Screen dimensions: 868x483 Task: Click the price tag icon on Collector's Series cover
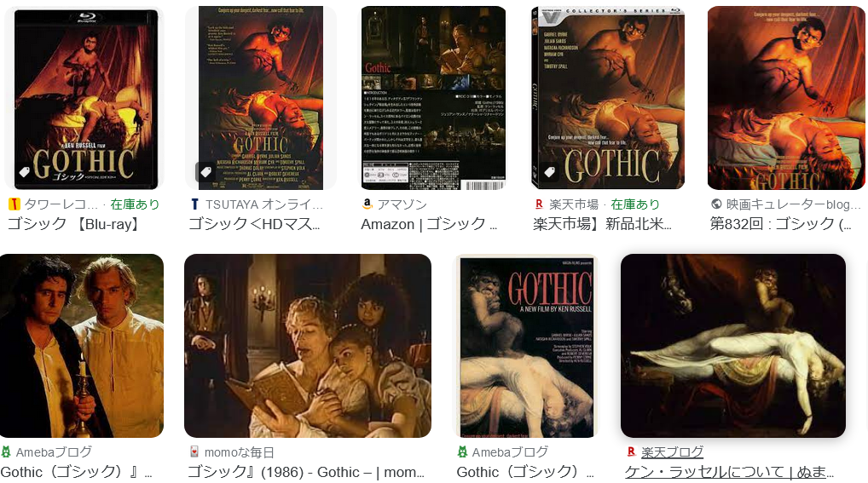(549, 172)
